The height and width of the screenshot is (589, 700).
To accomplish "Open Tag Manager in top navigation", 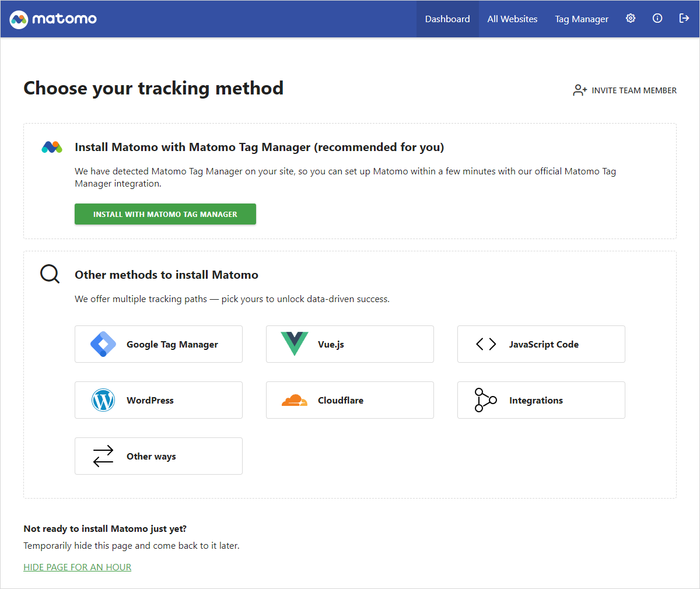I will (582, 19).
